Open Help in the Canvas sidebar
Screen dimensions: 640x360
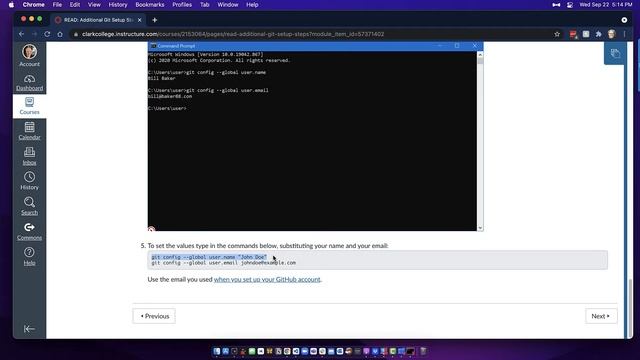pos(29,256)
